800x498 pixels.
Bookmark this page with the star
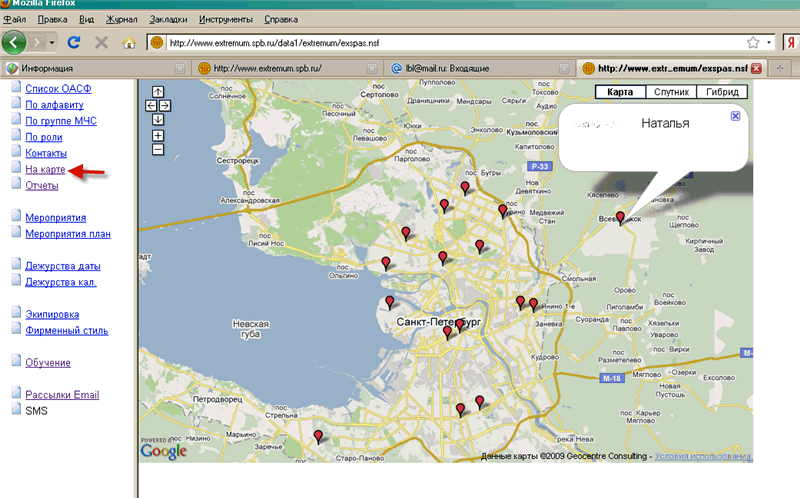click(753, 43)
